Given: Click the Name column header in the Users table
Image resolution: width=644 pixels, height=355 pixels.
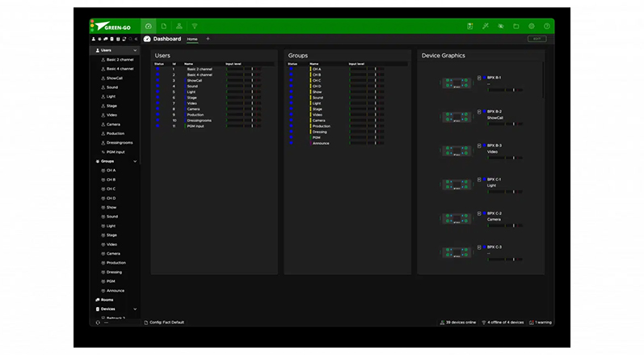Looking at the screenshot, I should click(188, 64).
